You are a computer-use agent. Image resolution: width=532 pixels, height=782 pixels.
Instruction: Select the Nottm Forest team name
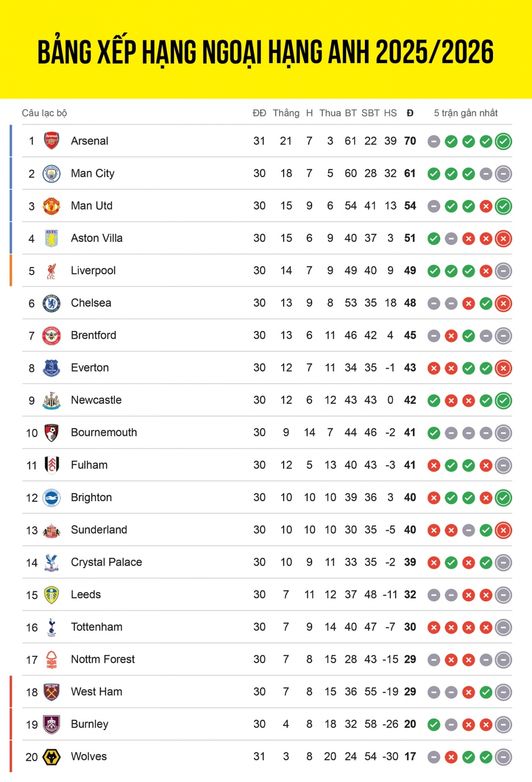[103, 660]
